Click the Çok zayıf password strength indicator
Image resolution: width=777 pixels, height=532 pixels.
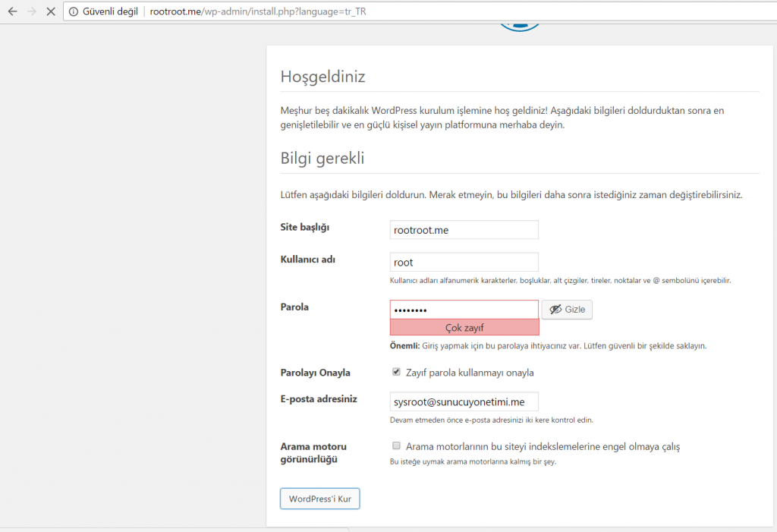point(464,327)
